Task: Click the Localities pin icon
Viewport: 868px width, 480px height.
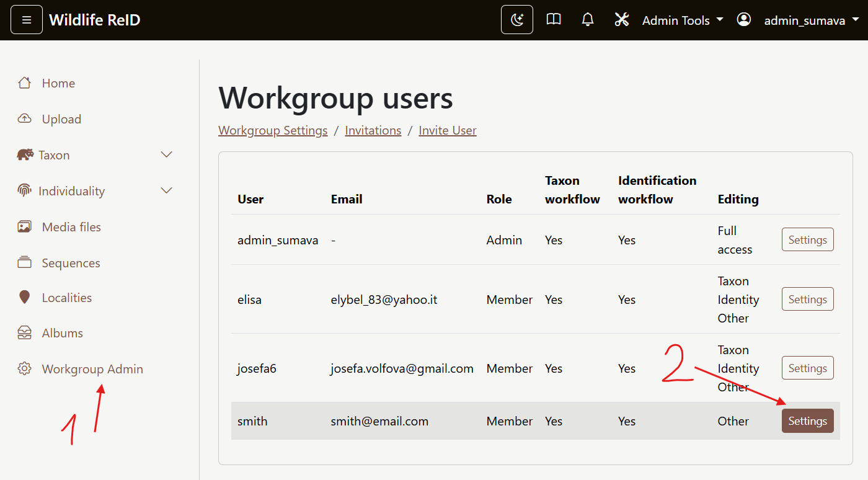Action: click(25, 298)
